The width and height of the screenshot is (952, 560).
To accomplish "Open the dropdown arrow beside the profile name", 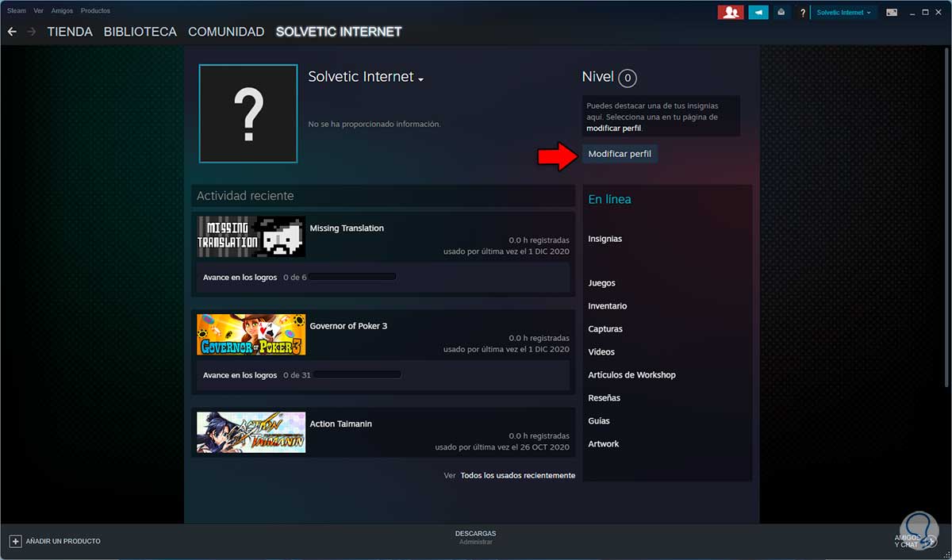I will [x=420, y=79].
